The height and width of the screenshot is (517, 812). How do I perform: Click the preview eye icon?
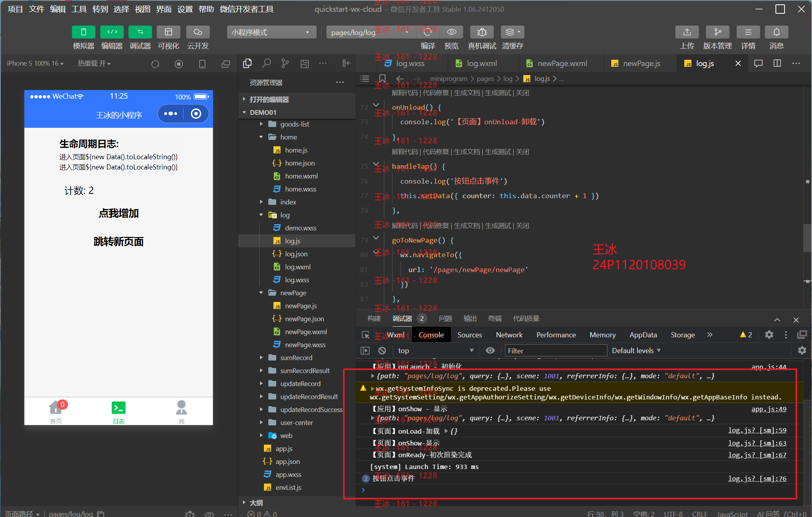pos(452,32)
